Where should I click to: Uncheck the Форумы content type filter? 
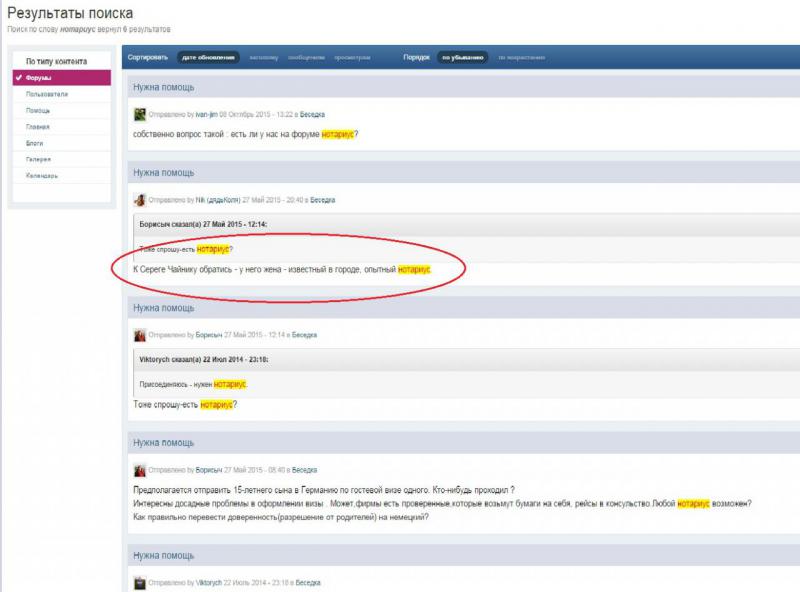click(x=62, y=78)
